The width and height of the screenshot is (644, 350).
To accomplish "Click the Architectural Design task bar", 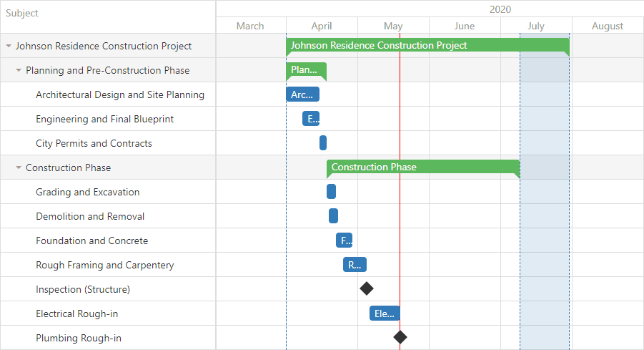I will (302, 94).
